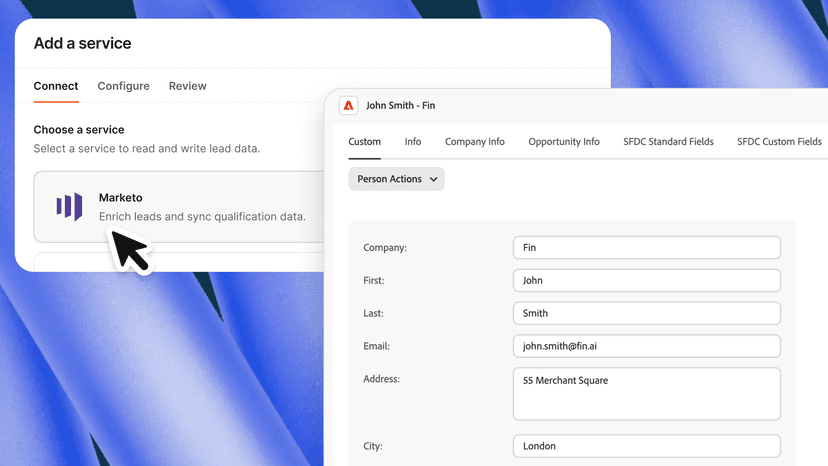Click the 'First:' field label
828x466 pixels.
coord(374,281)
